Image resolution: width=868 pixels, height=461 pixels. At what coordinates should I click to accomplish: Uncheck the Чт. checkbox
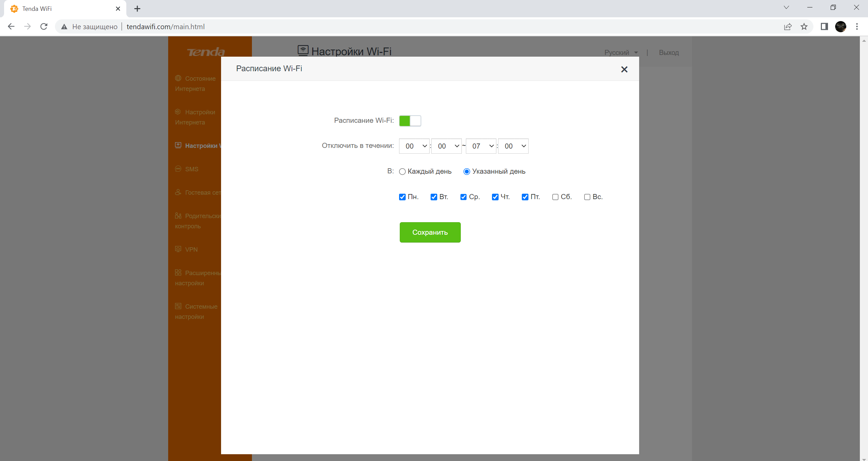pyautogui.click(x=495, y=197)
